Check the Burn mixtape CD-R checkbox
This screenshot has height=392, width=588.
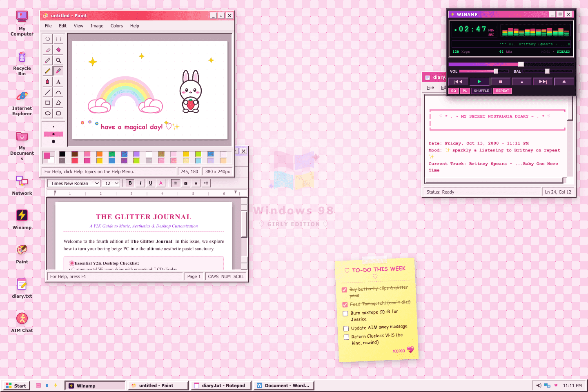click(x=345, y=314)
